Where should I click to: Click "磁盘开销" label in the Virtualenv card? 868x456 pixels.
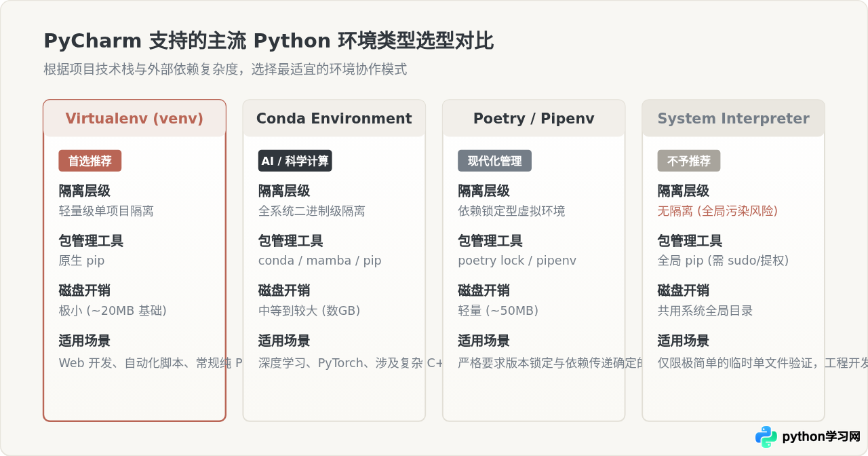coord(85,291)
